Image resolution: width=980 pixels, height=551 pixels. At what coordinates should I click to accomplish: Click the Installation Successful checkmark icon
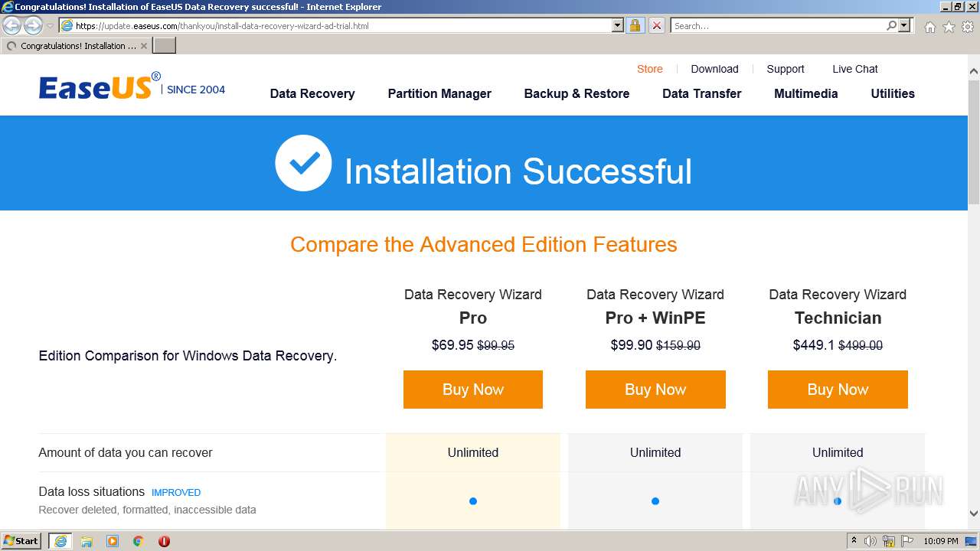(x=303, y=163)
